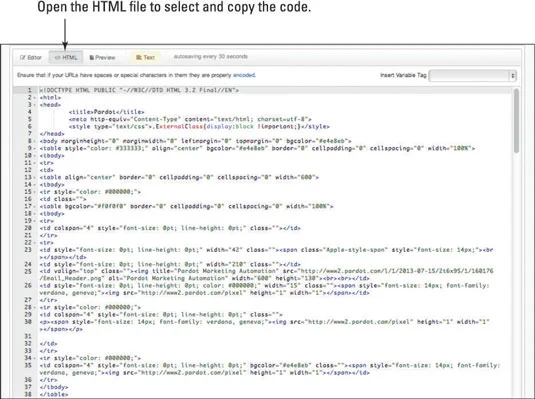Click line number 12 in the gutter
The image size is (535, 399).
[28, 170]
